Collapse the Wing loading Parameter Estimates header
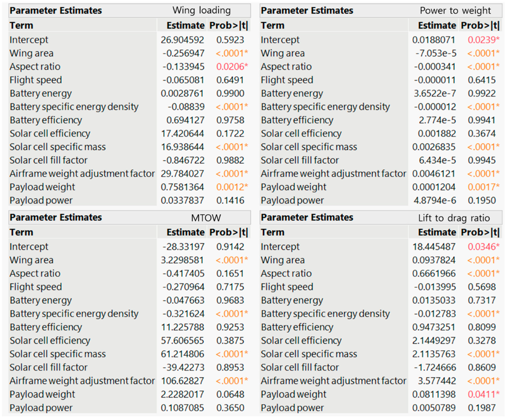Image resolution: width=507 pixels, height=420 pixels. coord(56,11)
